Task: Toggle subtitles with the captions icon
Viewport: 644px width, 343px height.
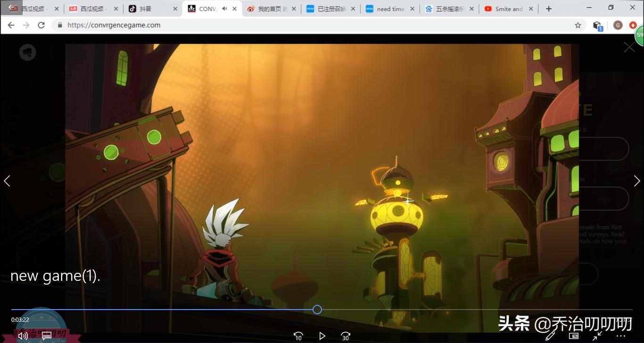Action: [47, 336]
